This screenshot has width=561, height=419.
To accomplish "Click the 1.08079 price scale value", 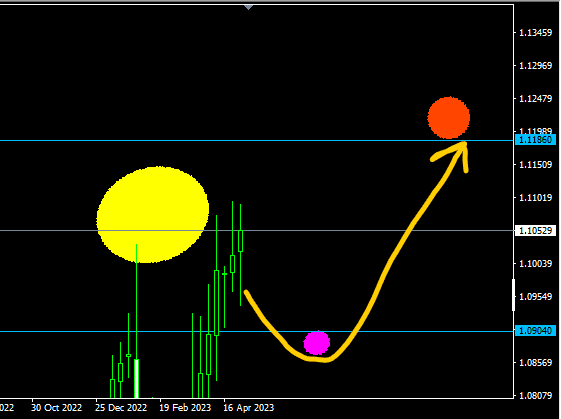I will click(536, 396).
